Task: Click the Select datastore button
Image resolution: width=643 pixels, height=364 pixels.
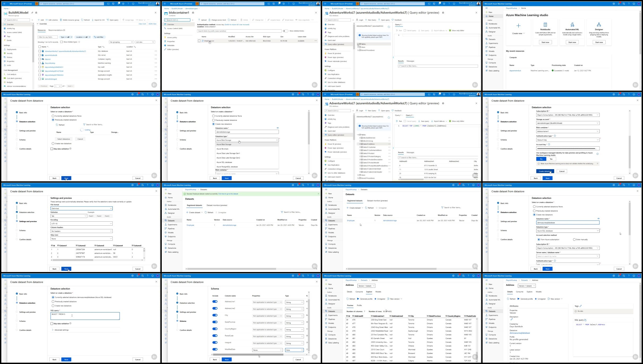Action: click(64, 139)
